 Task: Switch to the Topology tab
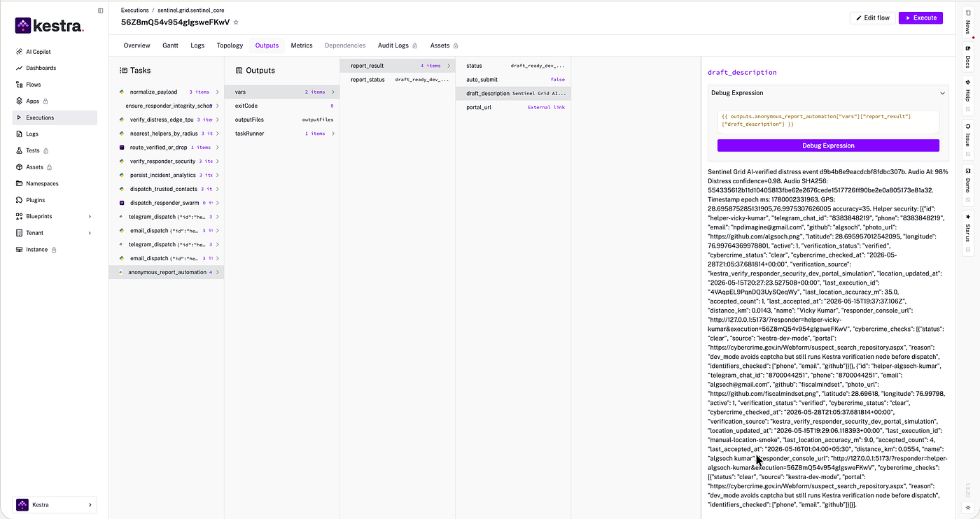(230, 45)
